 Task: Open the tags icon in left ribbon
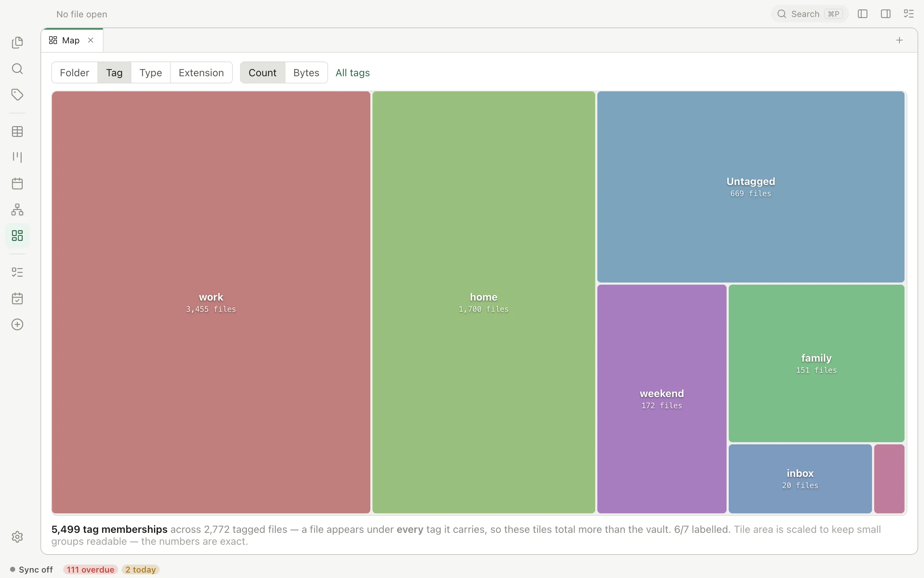(17, 95)
